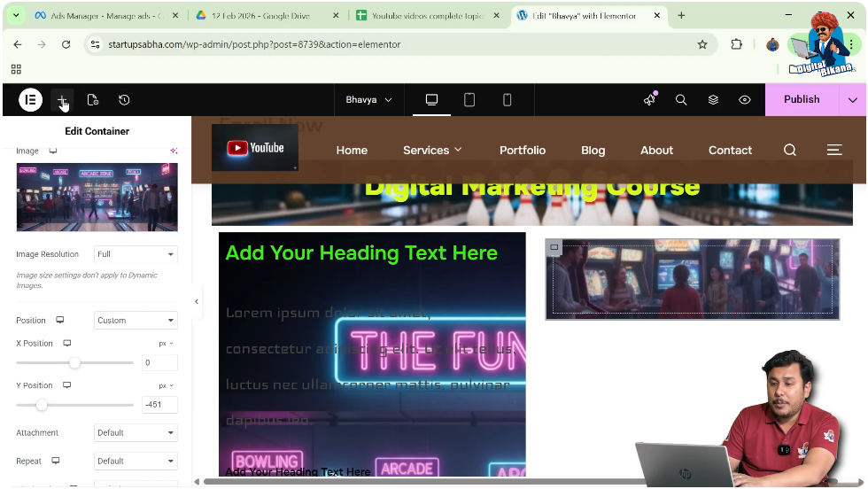This screenshot has width=868, height=489.
Task: Click the responsive icon beside X Position
Action: 67,344
